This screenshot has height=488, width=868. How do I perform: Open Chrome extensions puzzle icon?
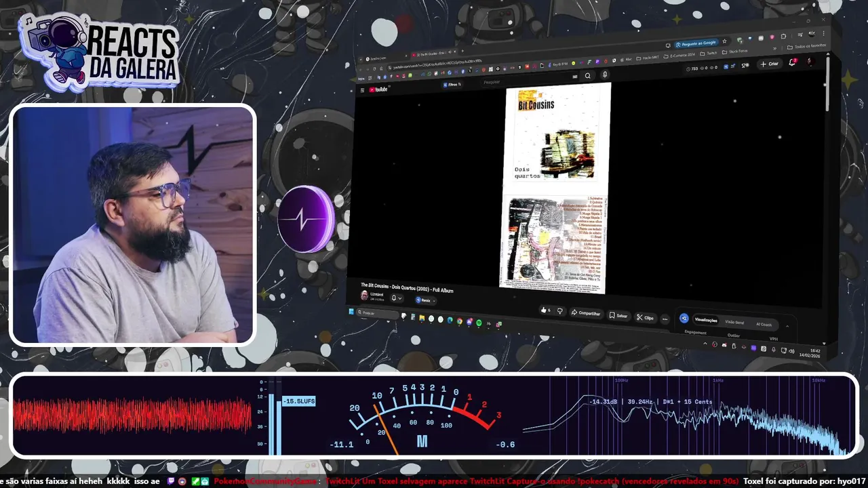tap(783, 37)
